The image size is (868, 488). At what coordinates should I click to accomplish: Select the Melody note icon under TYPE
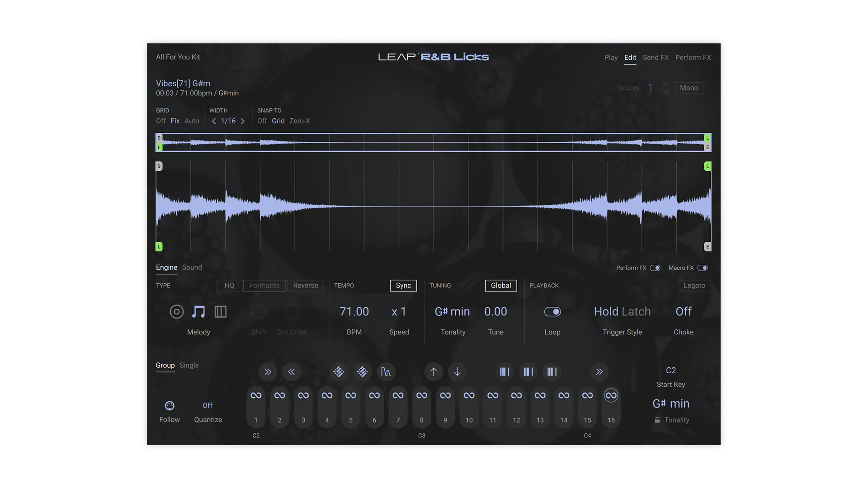199,311
